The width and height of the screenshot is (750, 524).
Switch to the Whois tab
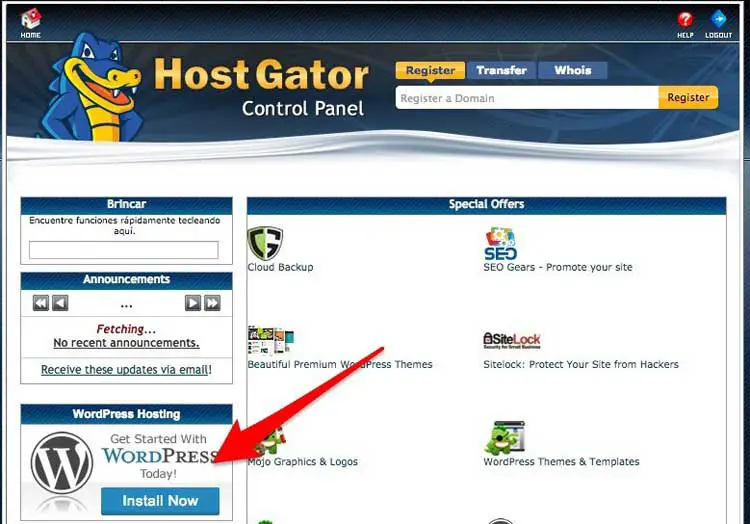click(x=573, y=70)
